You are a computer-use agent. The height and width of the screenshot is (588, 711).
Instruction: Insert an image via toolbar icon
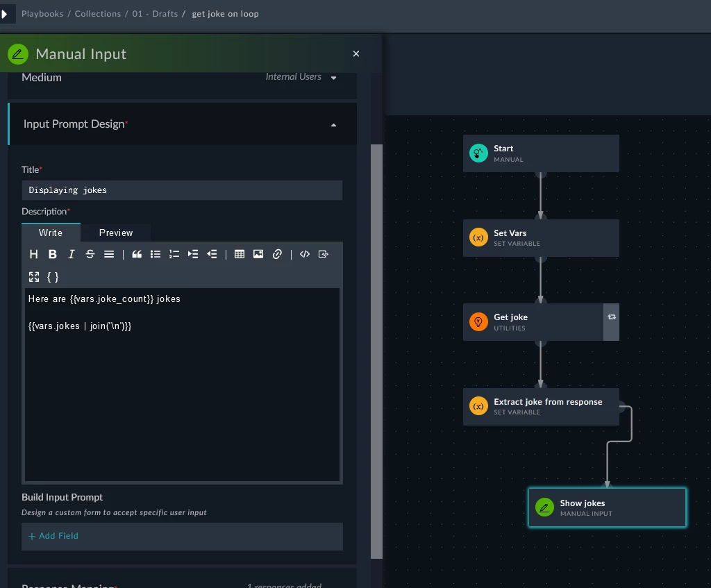[258, 254]
